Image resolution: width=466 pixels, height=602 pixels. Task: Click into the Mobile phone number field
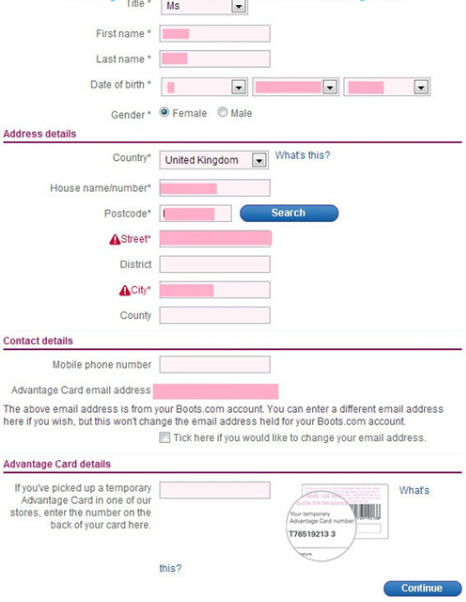pos(215,365)
